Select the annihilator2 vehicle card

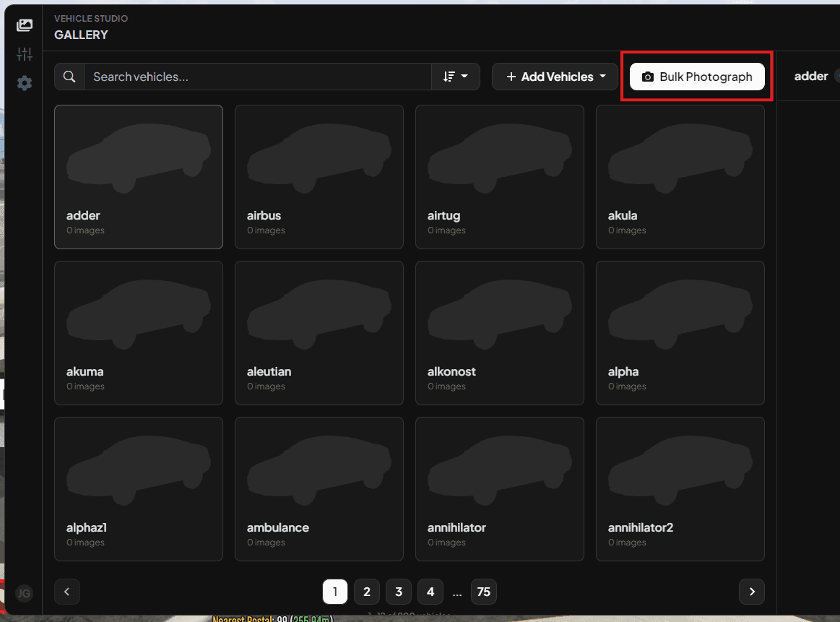(680, 489)
